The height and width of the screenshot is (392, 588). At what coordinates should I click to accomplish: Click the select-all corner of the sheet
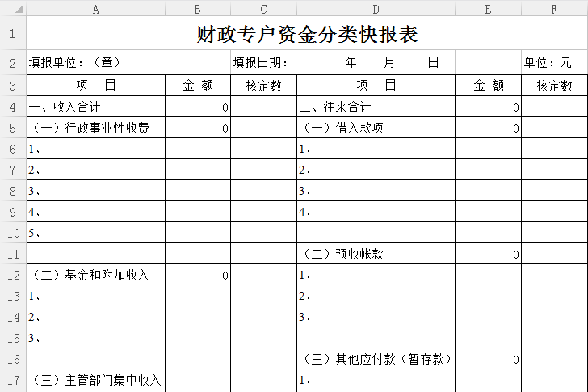click(13, 9)
